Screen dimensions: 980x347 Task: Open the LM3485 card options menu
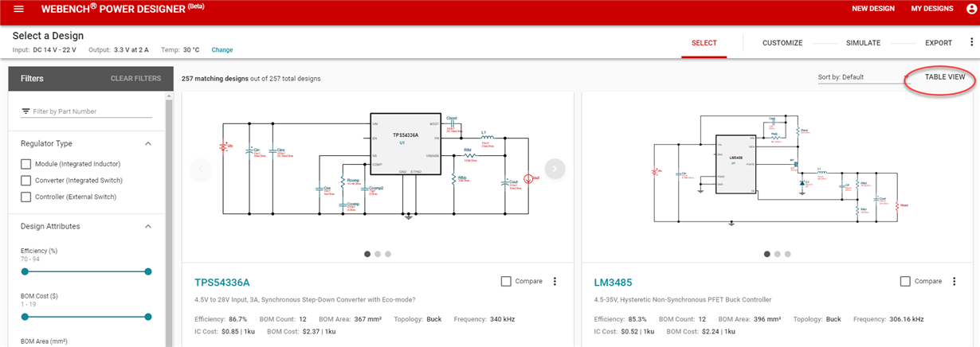click(955, 281)
